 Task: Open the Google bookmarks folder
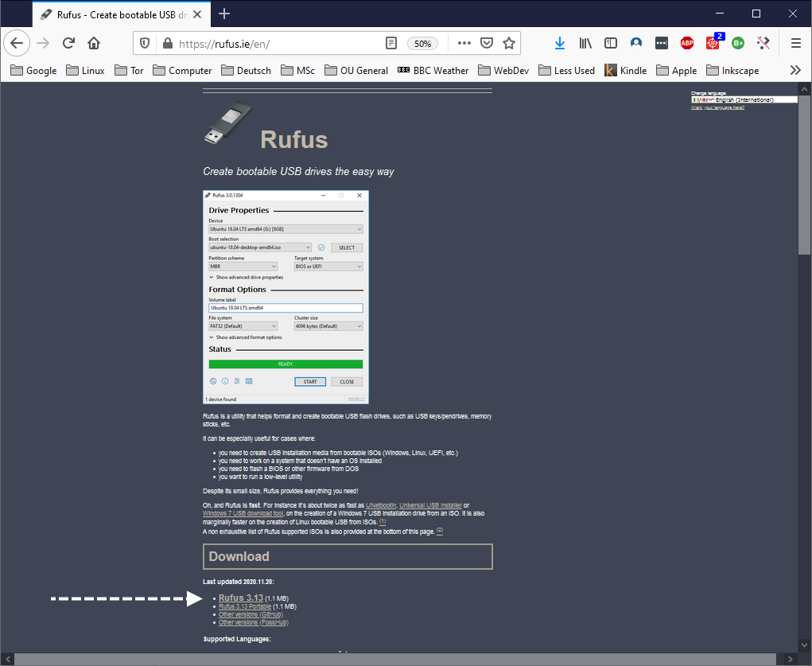(33, 70)
